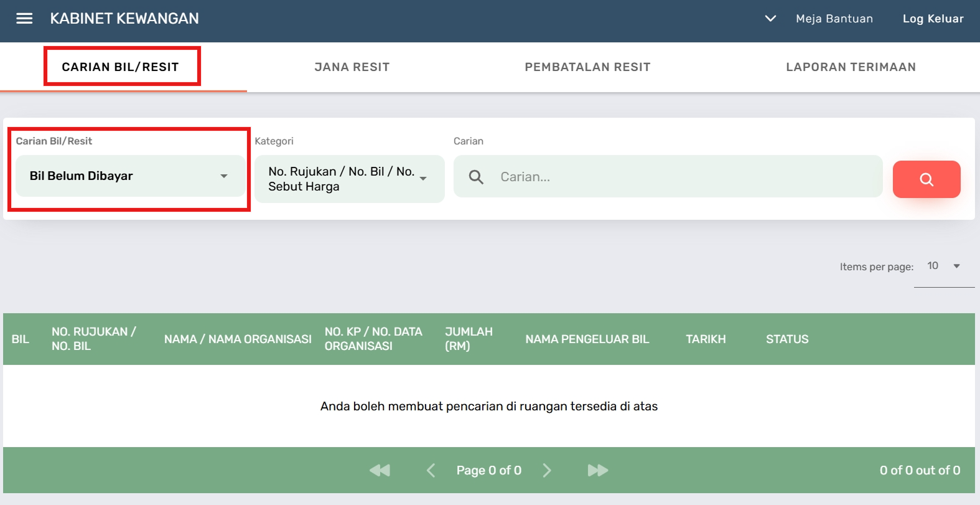
Task: Open Bil Belum Dibayar dropdown
Action: 130,176
